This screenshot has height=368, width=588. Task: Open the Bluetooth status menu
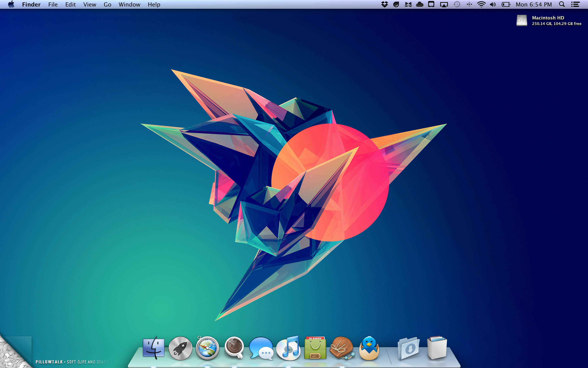coord(469,4)
